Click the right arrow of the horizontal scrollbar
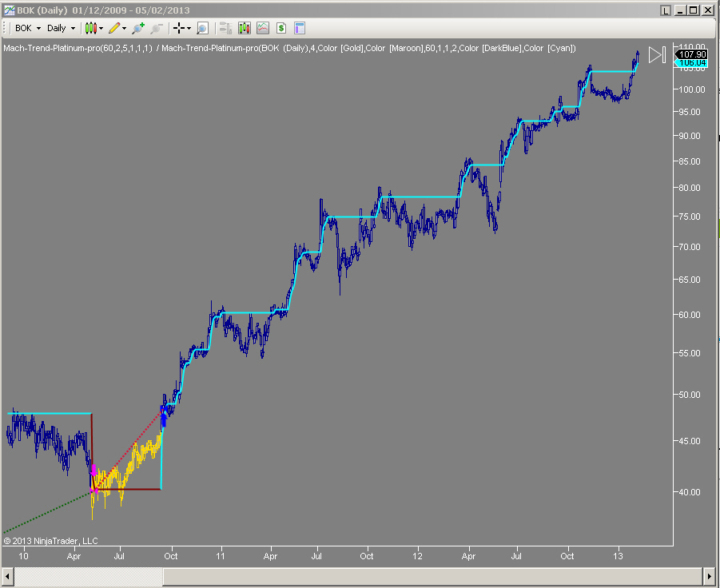 pos(708,575)
